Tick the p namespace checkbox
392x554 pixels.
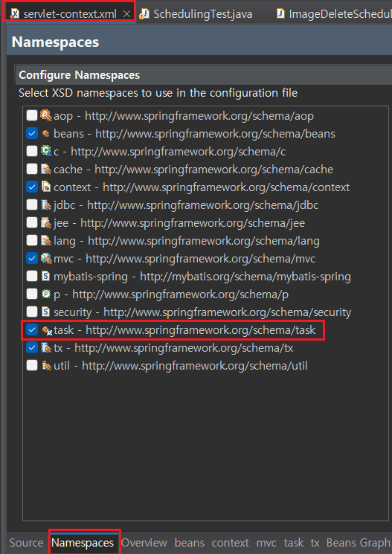coord(32,294)
